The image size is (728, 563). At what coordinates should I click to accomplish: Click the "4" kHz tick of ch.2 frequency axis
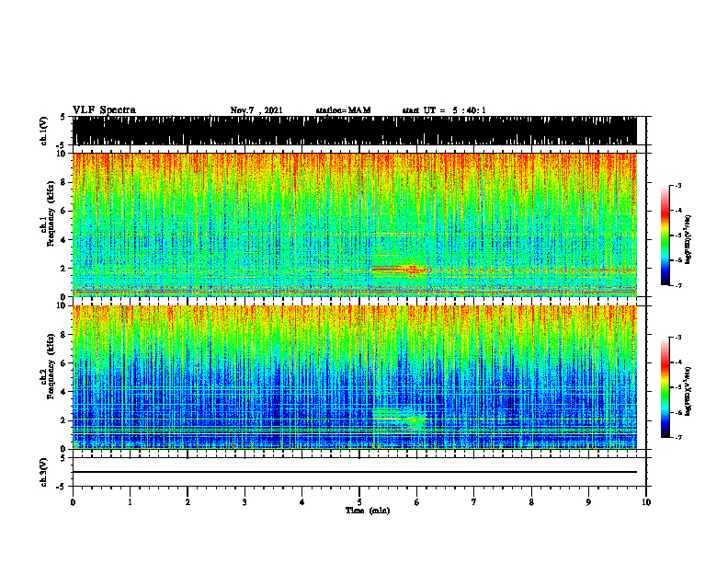(x=63, y=392)
